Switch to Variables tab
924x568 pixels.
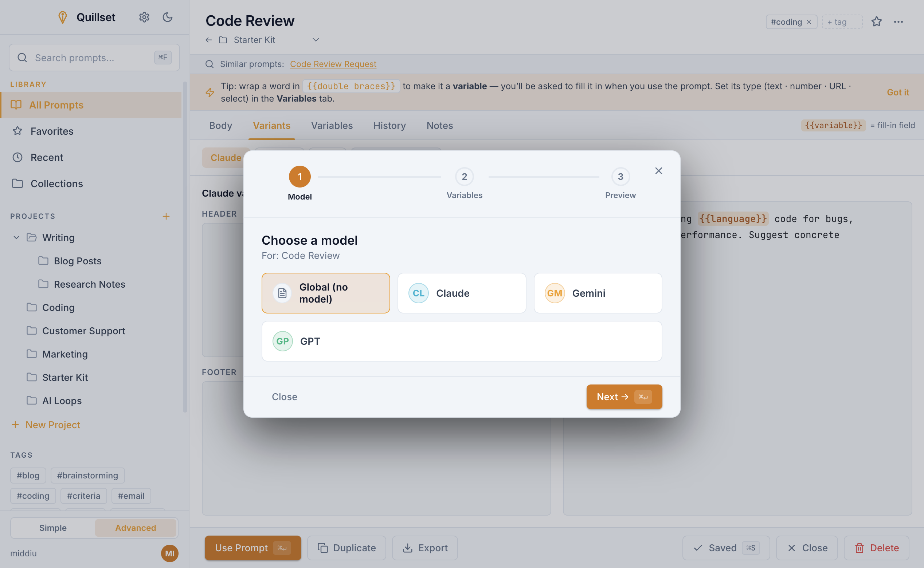click(x=332, y=126)
